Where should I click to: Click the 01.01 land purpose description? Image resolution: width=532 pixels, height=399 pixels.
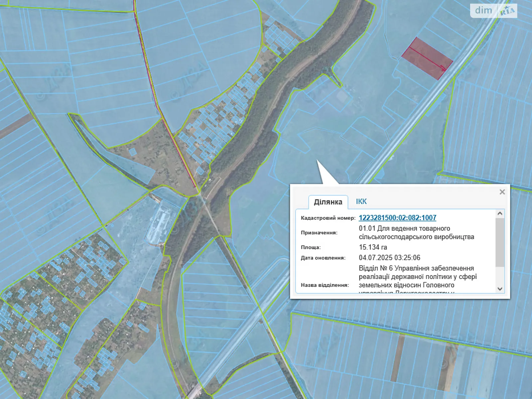[416, 233]
